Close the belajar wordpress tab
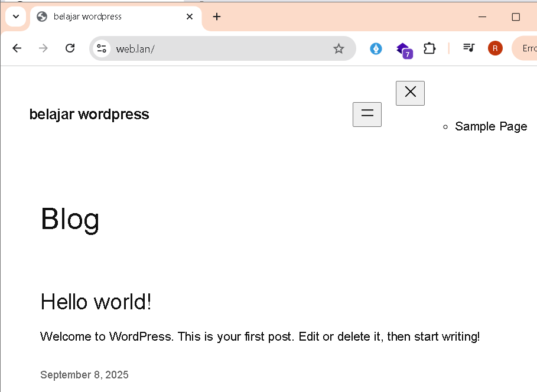 coord(190,17)
